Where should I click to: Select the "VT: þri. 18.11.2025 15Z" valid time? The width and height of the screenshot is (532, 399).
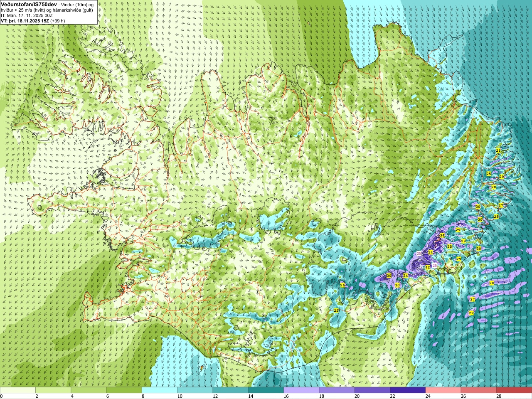pyautogui.click(x=25, y=21)
